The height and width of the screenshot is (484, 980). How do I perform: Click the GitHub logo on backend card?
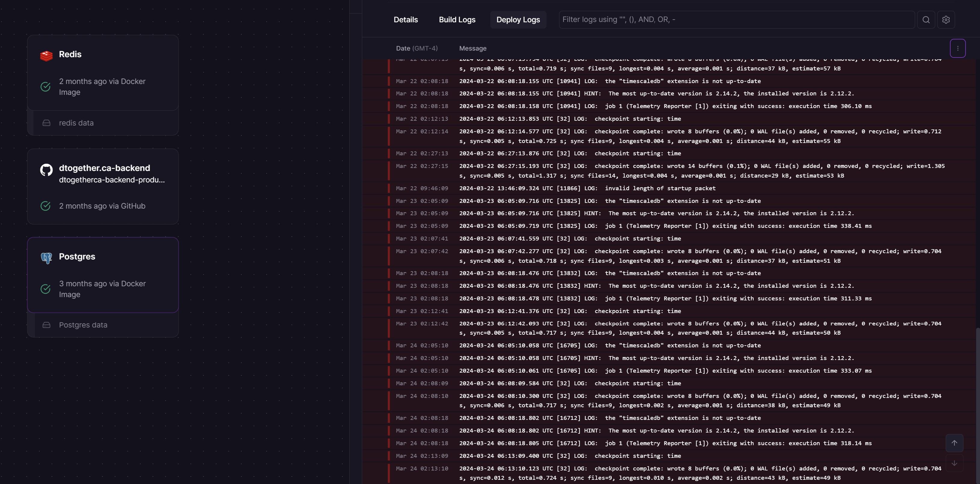pyautogui.click(x=46, y=170)
